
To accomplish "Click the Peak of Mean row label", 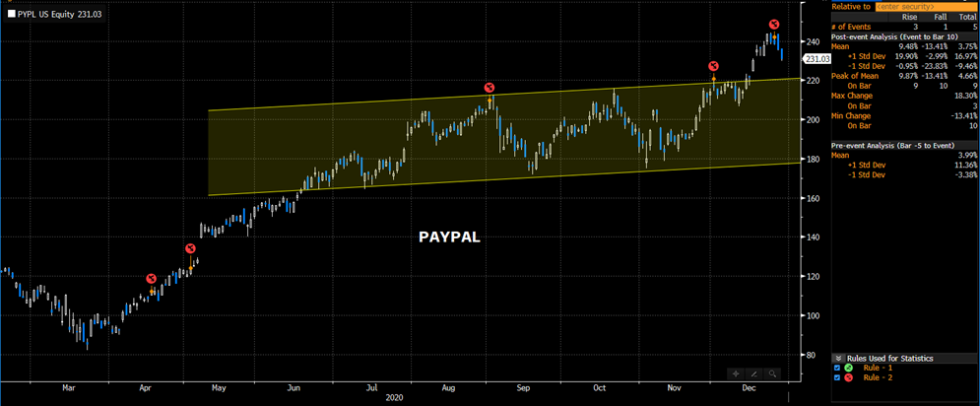I will coord(856,76).
